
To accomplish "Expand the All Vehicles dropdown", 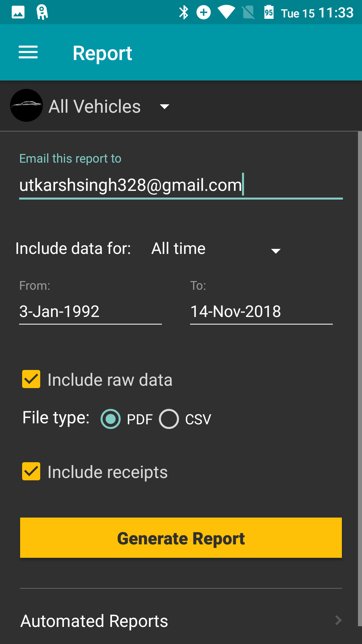I will (x=109, y=106).
